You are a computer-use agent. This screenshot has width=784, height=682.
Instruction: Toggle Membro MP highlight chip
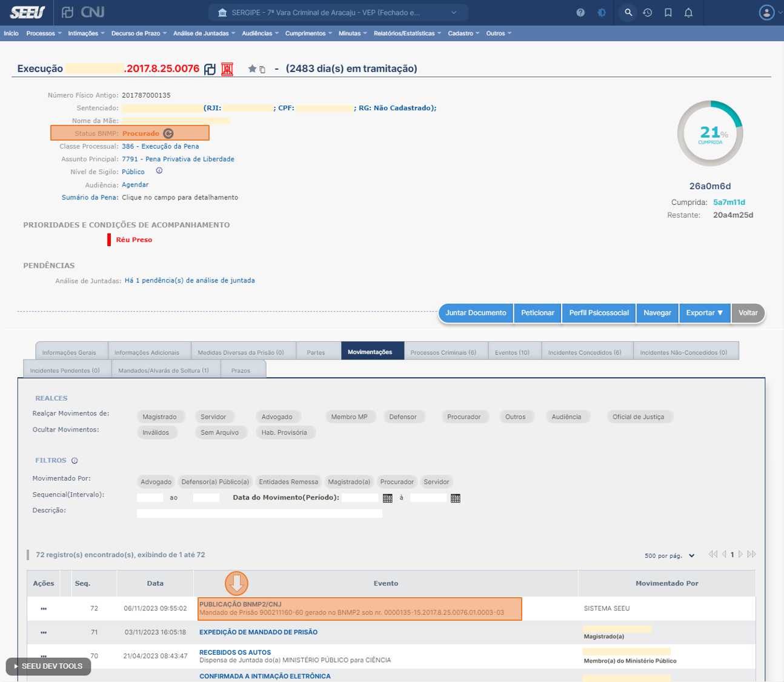[350, 416]
